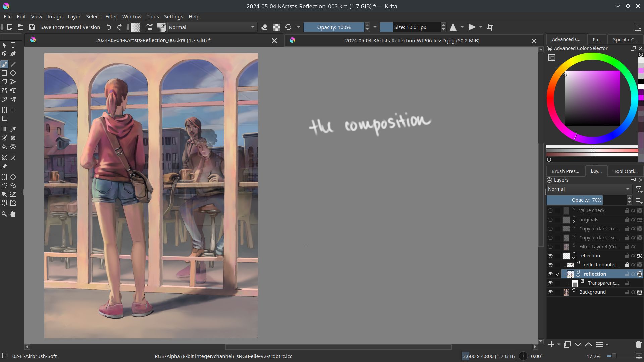Screen dimensions: 644x362
Task: Open the brush blending mode dropdown
Action: 212,27
